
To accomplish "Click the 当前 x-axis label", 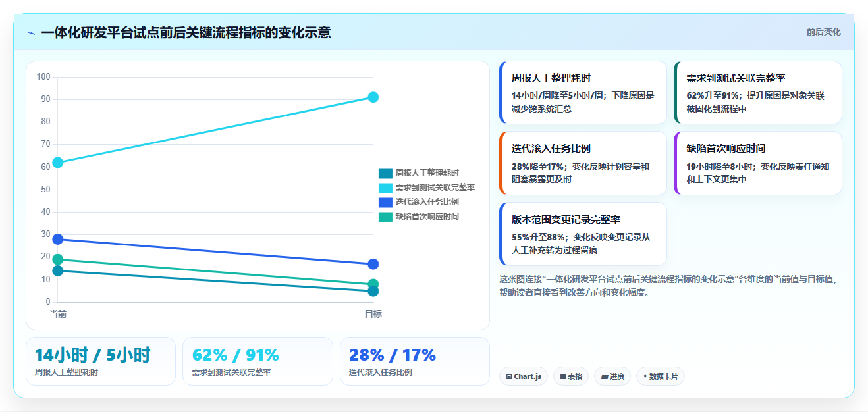I will [58, 314].
